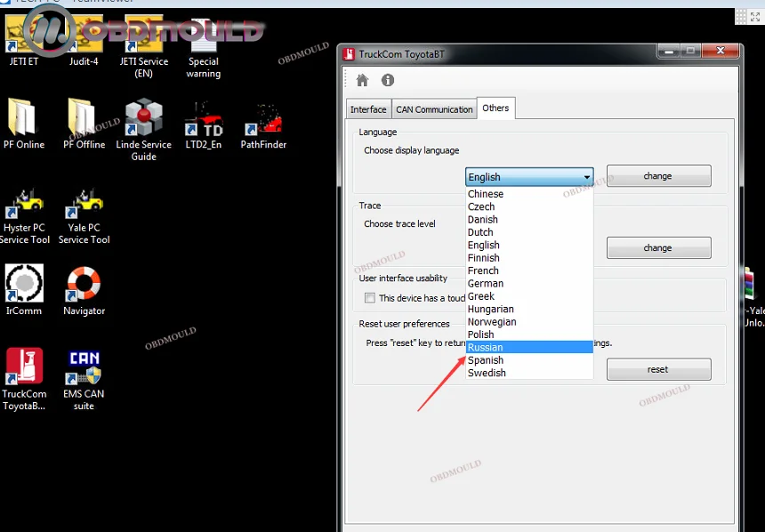Enable the 'This device has a touch' checkbox
765x532 pixels.
point(370,298)
